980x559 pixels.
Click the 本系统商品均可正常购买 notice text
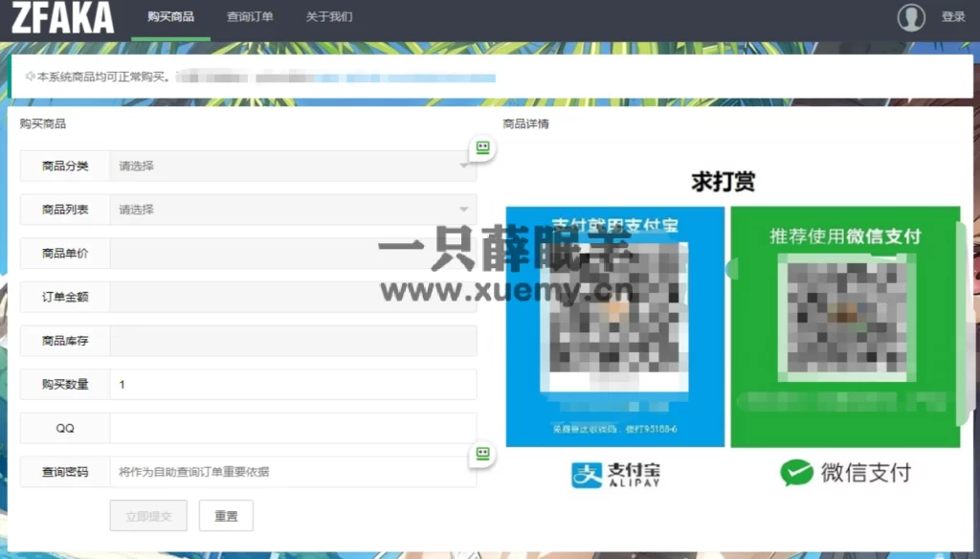tap(103, 77)
